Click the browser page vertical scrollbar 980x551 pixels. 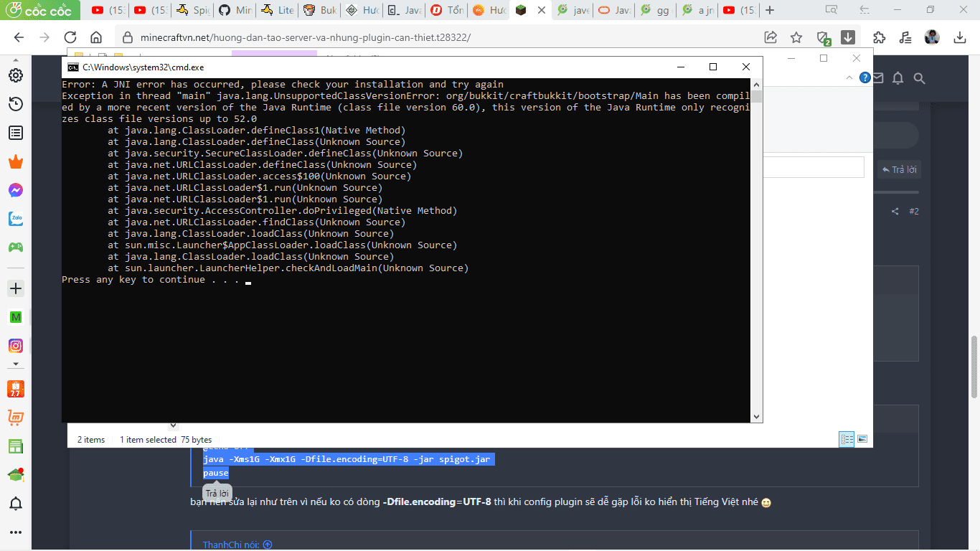click(x=974, y=367)
